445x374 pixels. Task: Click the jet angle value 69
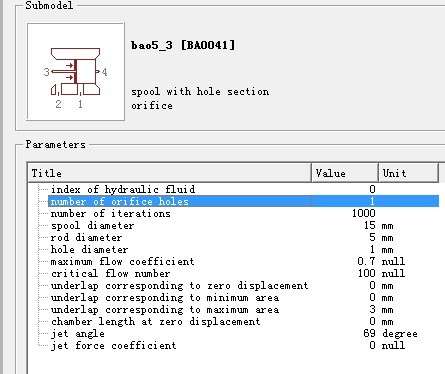tap(369, 333)
